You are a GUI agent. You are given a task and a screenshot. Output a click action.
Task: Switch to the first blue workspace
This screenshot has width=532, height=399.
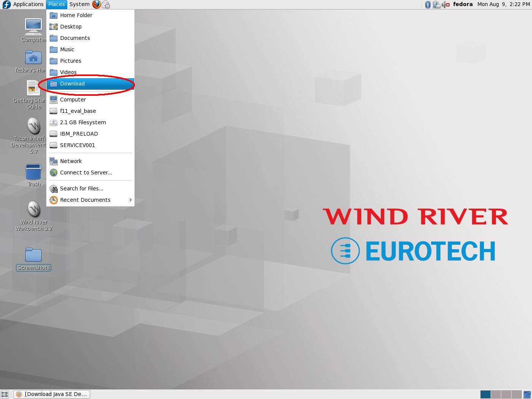485,394
